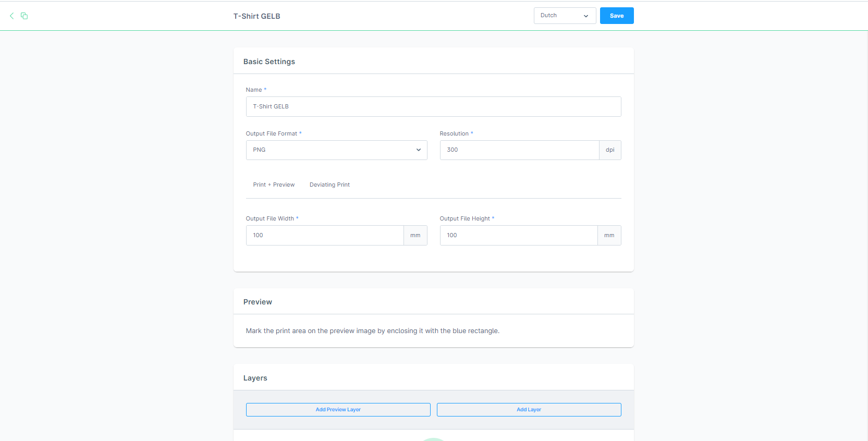The image size is (868, 441).
Task: Click the mm unit beside Output File Width
Action: click(x=415, y=235)
